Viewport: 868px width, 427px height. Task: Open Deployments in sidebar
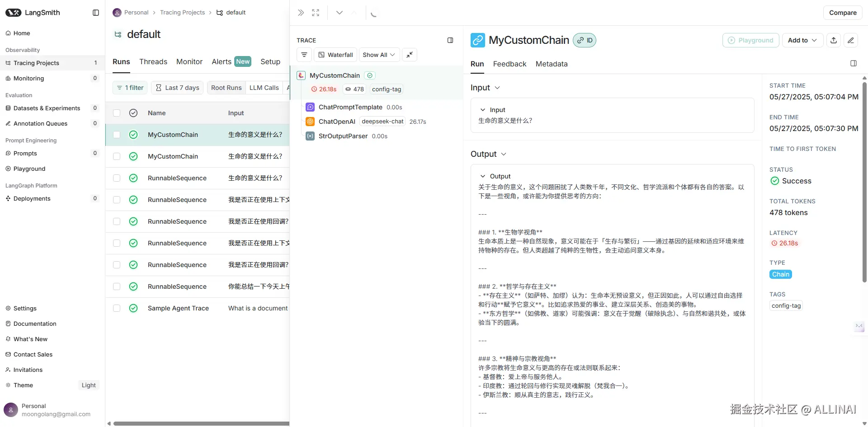(52, 198)
